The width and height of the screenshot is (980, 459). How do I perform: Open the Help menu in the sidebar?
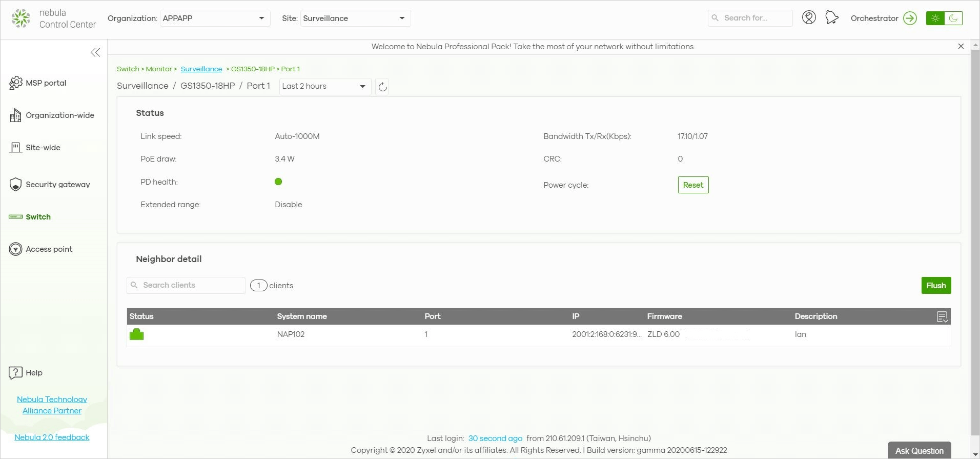pyautogui.click(x=34, y=373)
